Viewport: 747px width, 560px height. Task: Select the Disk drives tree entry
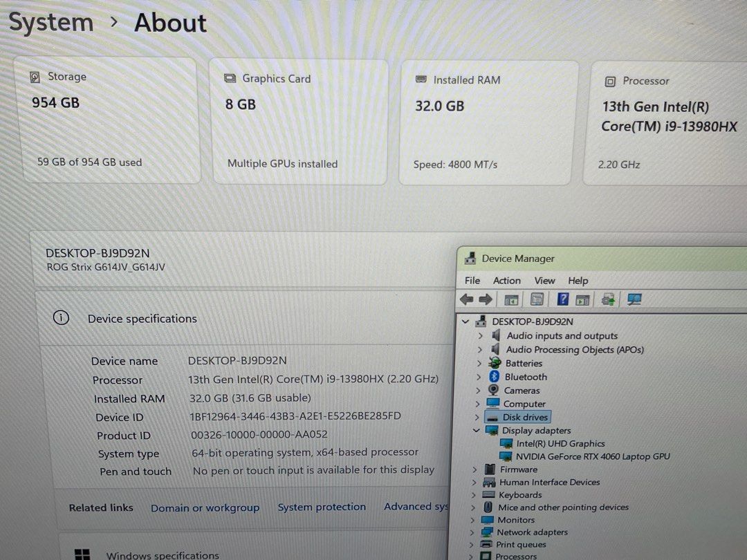(525, 417)
